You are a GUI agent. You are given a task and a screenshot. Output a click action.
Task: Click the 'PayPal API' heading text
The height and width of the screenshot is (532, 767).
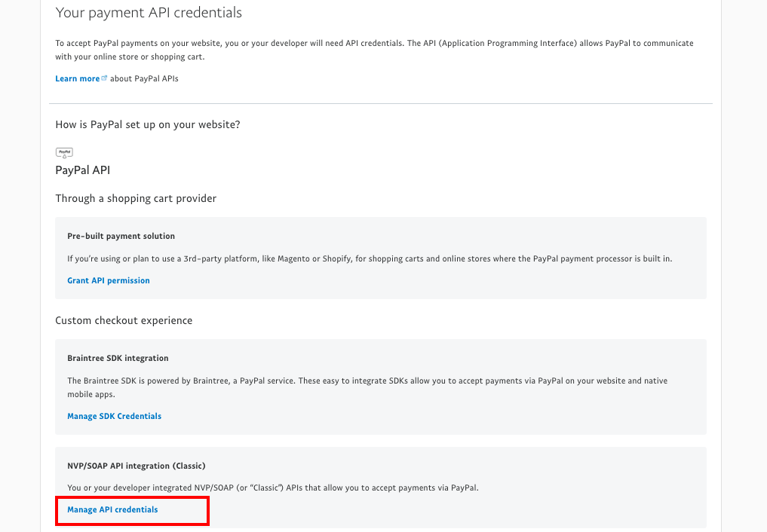tap(83, 170)
